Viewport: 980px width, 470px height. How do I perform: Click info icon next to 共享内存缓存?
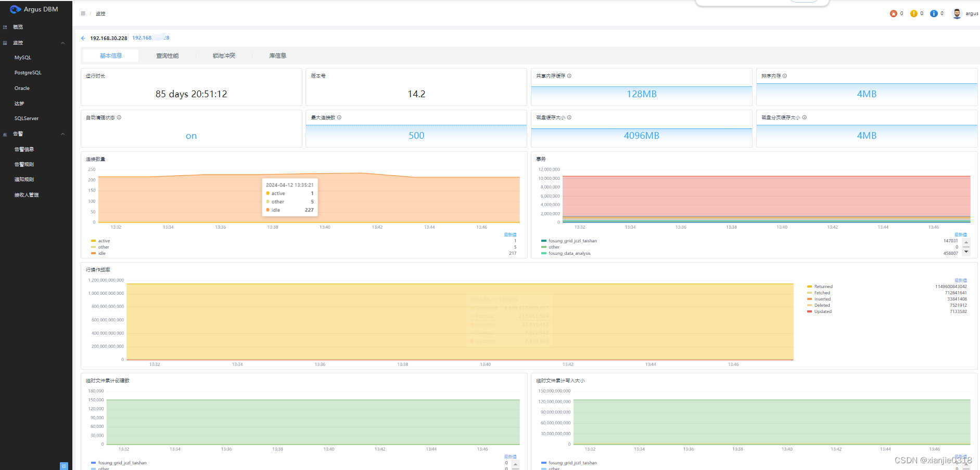[569, 76]
